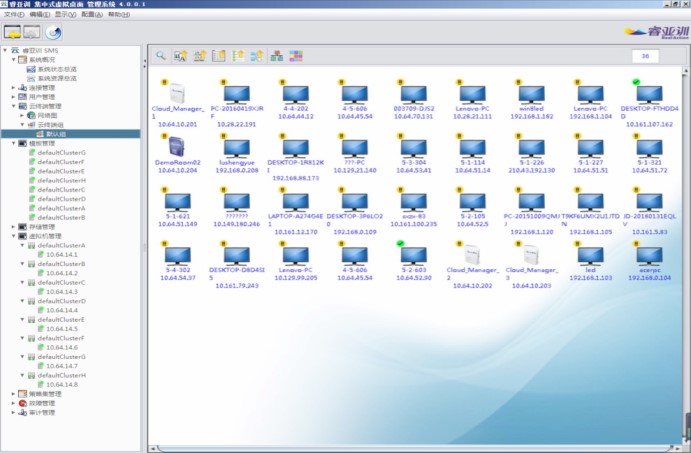Image resolution: width=691 pixels, height=453 pixels.
Task: Select terminal 5-1-621
Action: pyautogui.click(x=178, y=202)
